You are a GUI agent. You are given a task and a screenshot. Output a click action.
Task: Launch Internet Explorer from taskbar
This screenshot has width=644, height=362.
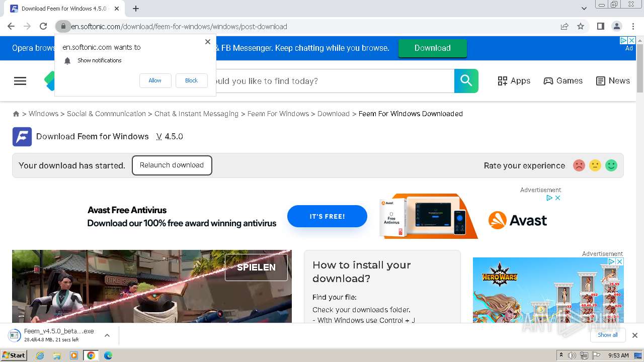[x=40, y=355]
